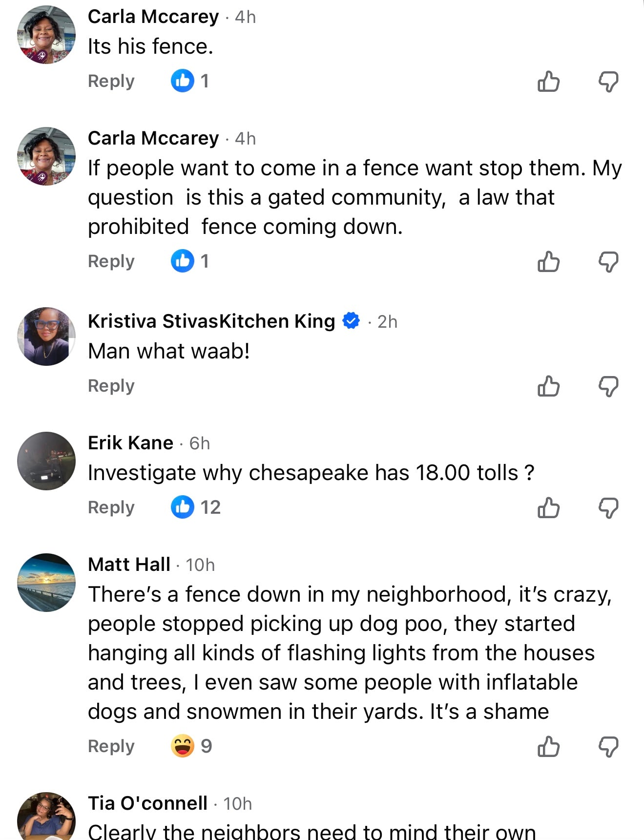Dislike Carla Mccarey's "Its his fence" comment

pyautogui.click(x=608, y=82)
